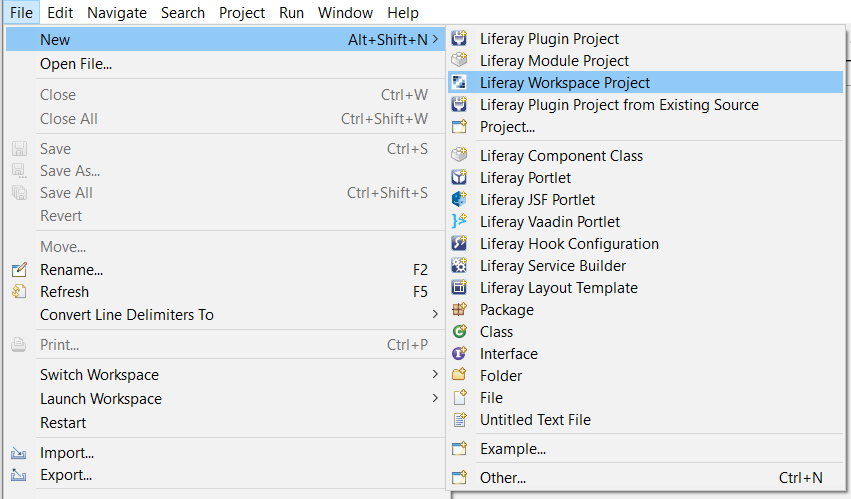This screenshot has width=851, height=499.
Task: Click the Project... wizard icon
Action: (459, 127)
